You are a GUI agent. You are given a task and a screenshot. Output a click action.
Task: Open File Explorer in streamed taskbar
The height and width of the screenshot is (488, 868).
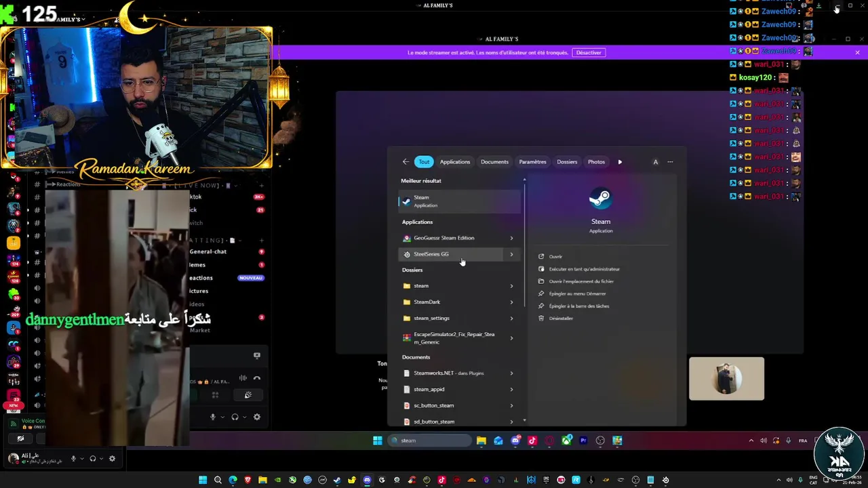[481, 441]
